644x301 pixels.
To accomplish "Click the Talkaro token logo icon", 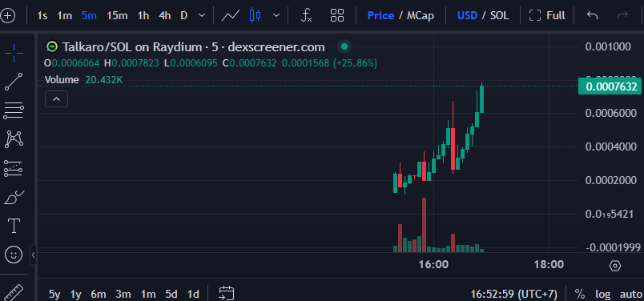I will click(51, 46).
